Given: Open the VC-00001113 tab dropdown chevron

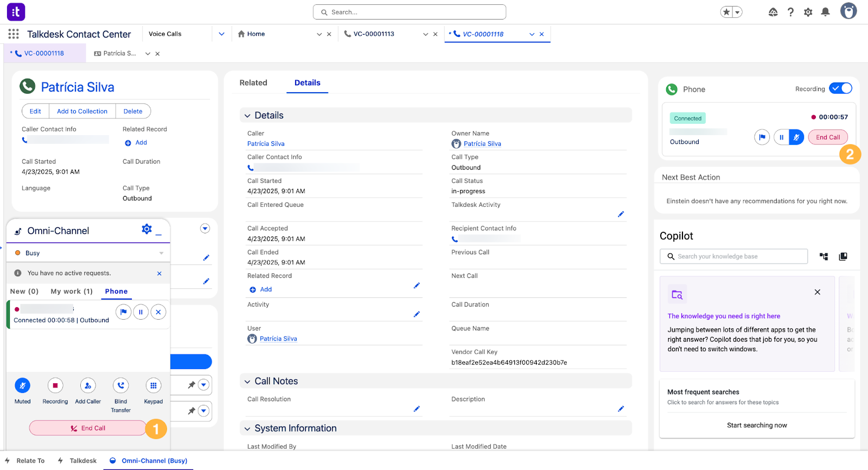Looking at the screenshot, I should (x=425, y=34).
